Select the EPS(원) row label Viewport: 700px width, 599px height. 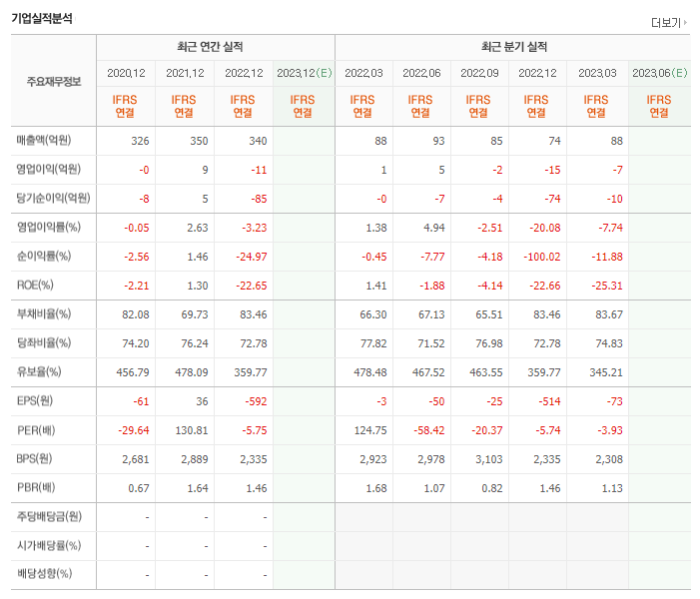pyautogui.click(x=35, y=400)
